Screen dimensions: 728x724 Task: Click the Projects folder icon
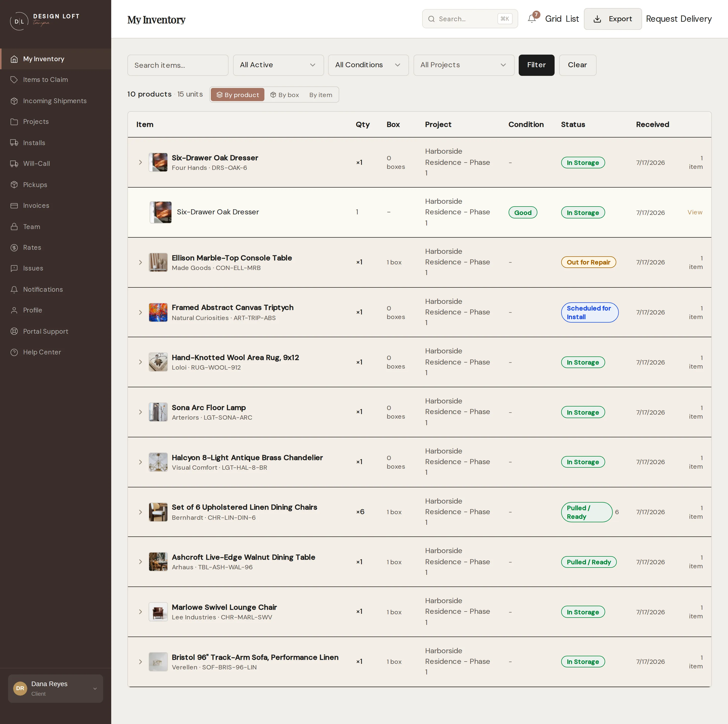click(x=14, y=122)
